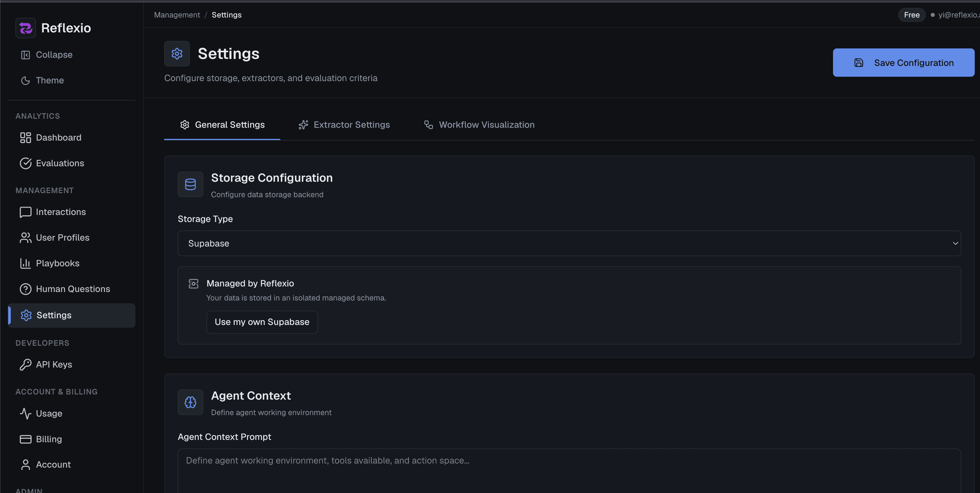This screenshot has width=980, height=493.
Task: Click the User Profiles people icon
Action: 25,238
